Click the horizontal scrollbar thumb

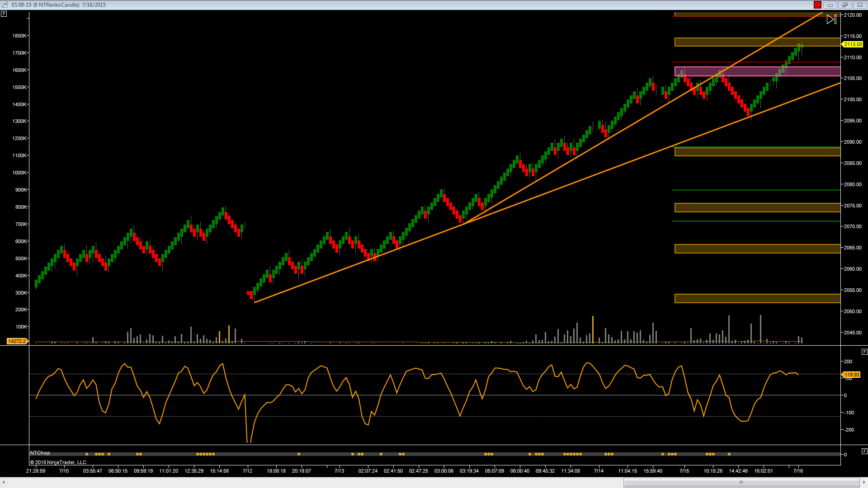741,482
